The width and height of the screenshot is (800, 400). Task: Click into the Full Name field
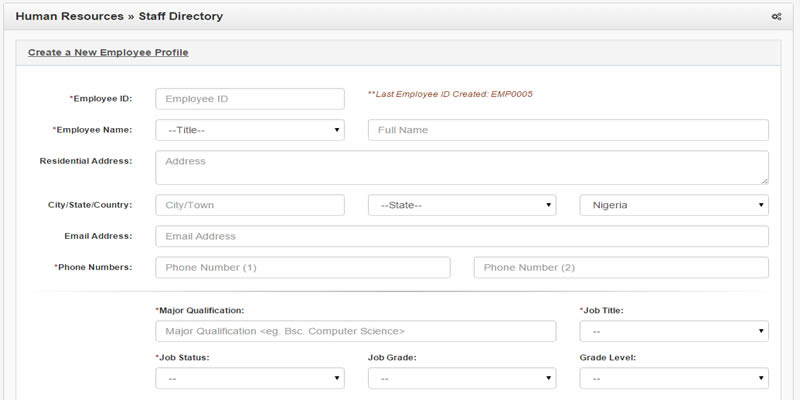point(568,130)
